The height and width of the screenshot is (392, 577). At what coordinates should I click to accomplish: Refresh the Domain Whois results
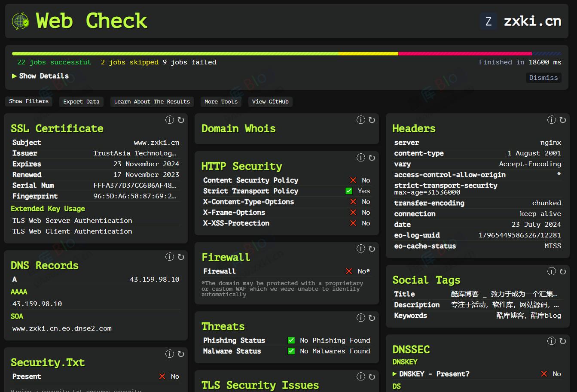(x=371, y=120)
